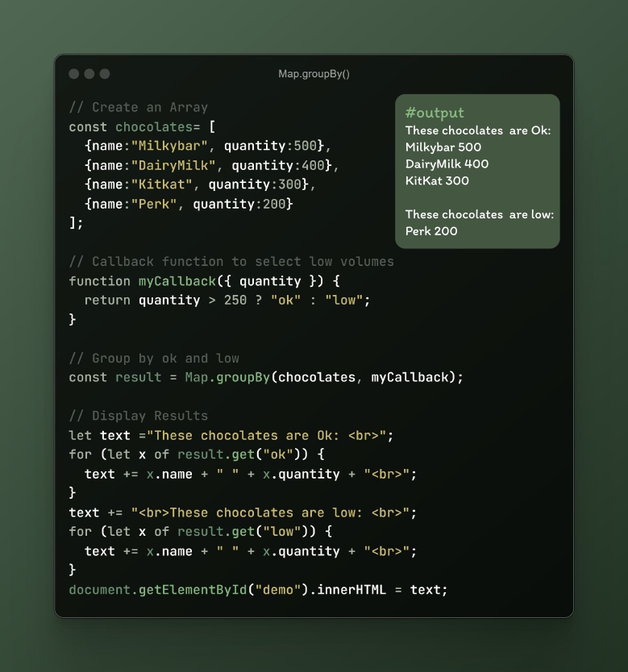Screen dimensions: 628x672
Task: Click the '// Display Results' comment
Action: pyautogui.click(x=139, y=416)
